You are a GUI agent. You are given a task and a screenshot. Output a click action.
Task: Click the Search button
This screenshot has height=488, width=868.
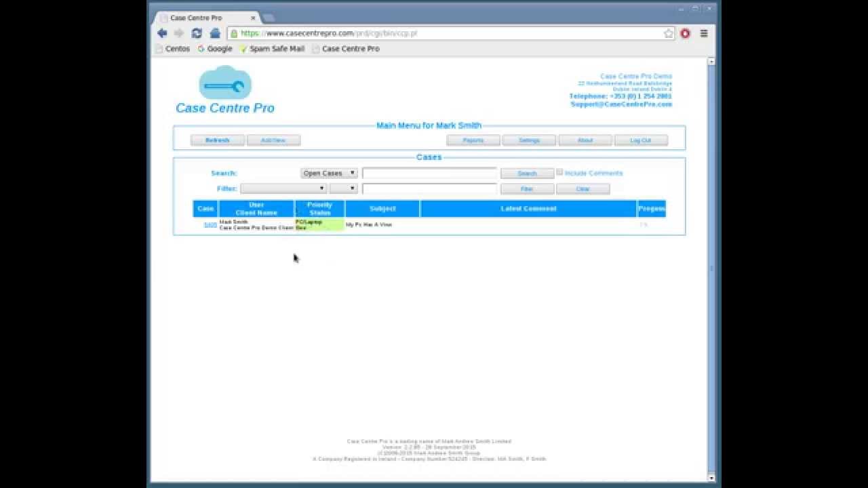[x=527, y=174]
